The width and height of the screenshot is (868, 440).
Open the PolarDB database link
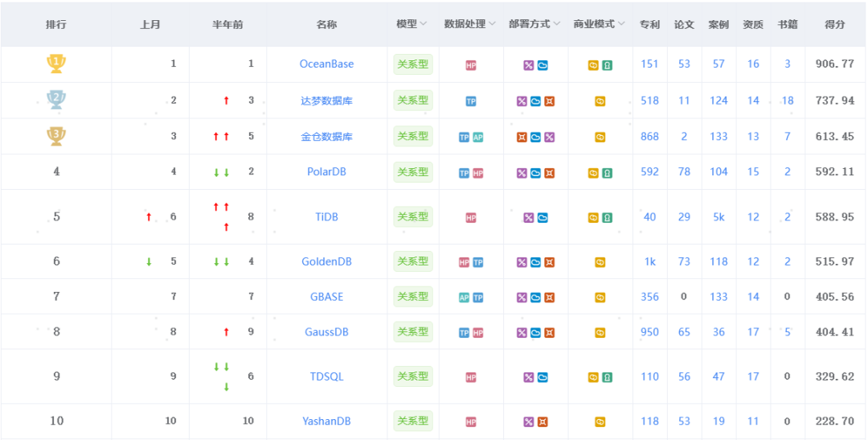pos(326,172)
